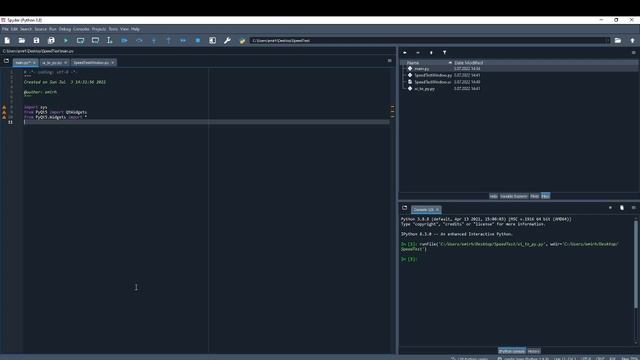This screenshot has width=640, height=360.
Task: Open the working directory dropdown
Action: tap(607, 40)
